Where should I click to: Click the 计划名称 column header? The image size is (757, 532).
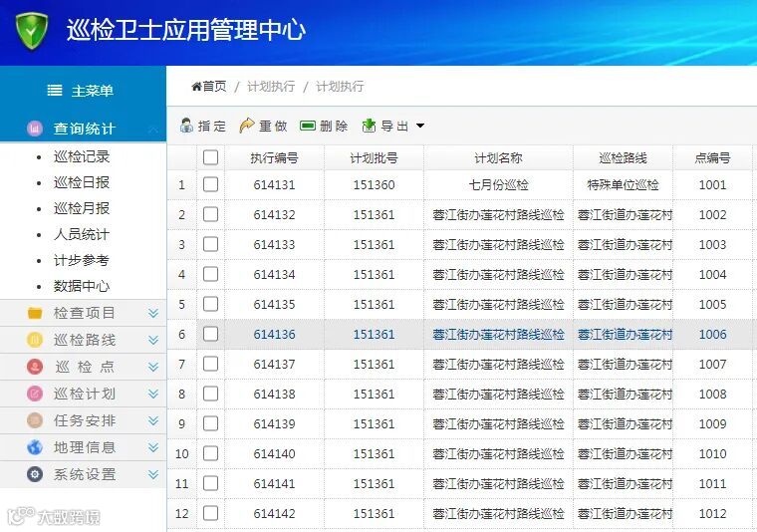point(498,157)
